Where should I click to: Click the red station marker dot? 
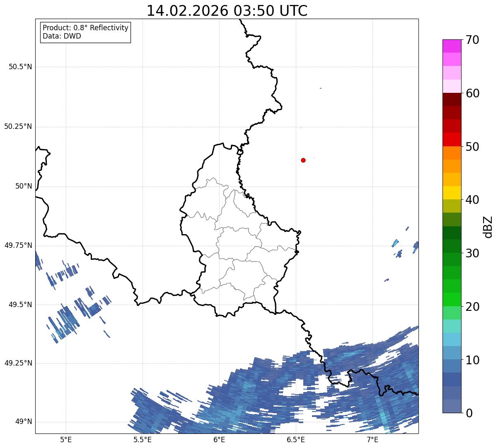pos(303,160)
